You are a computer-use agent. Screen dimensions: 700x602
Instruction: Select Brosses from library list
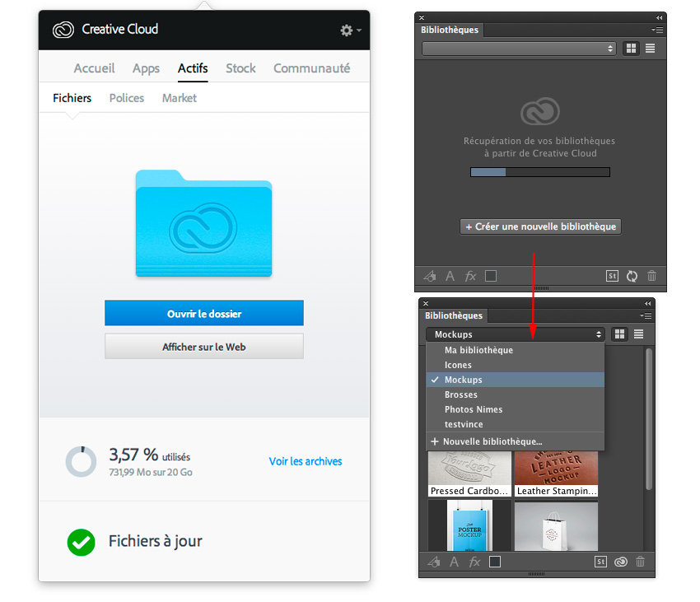coord(516,394)
